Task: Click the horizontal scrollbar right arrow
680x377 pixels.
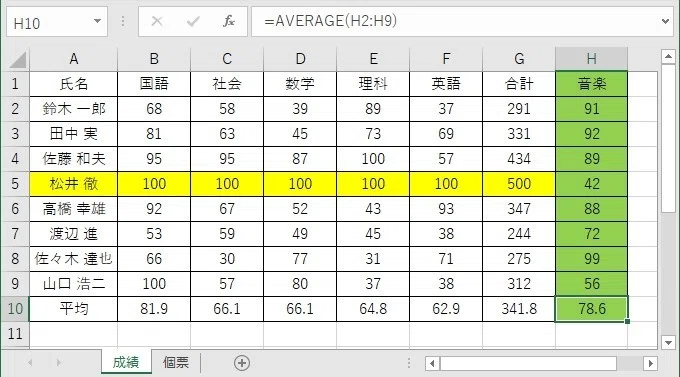Action: [x=650, y=363]
